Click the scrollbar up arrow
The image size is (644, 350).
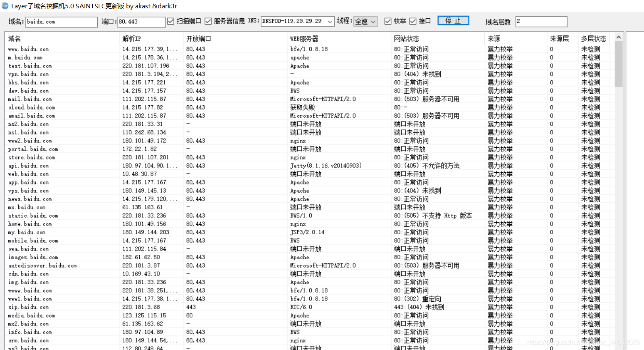[619, 37]
